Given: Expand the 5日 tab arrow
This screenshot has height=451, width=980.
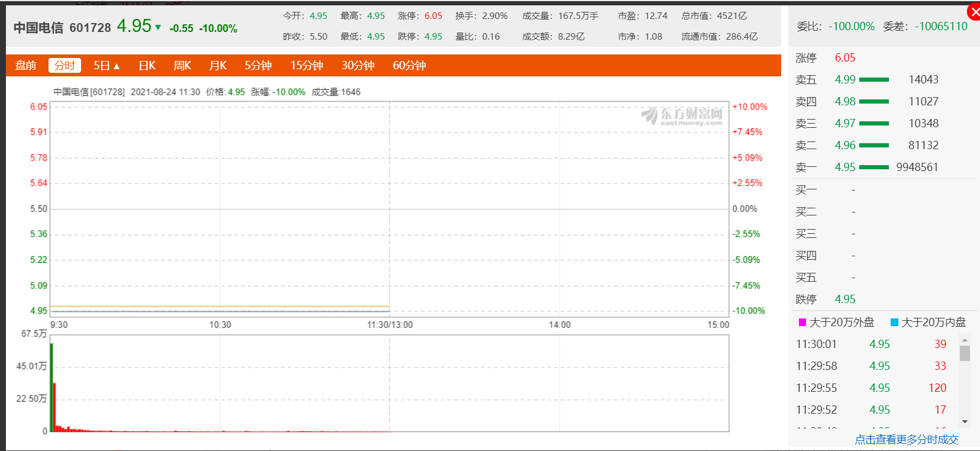Looking at the screenshot, I should (117, 66).
